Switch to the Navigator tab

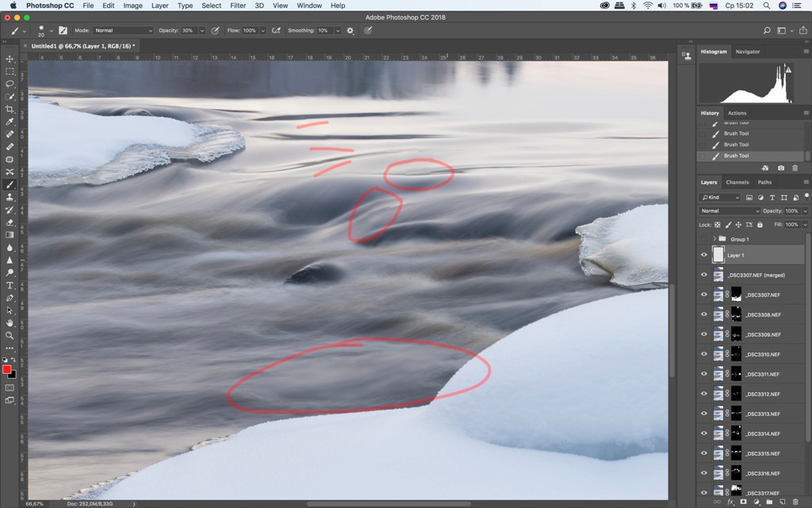coord(747,52)
